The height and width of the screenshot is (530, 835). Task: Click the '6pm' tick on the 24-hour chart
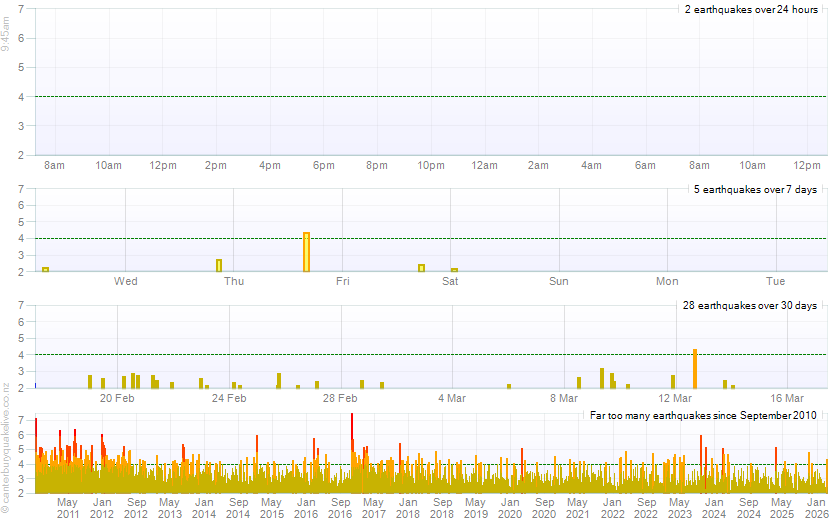(x=323, y=164)
